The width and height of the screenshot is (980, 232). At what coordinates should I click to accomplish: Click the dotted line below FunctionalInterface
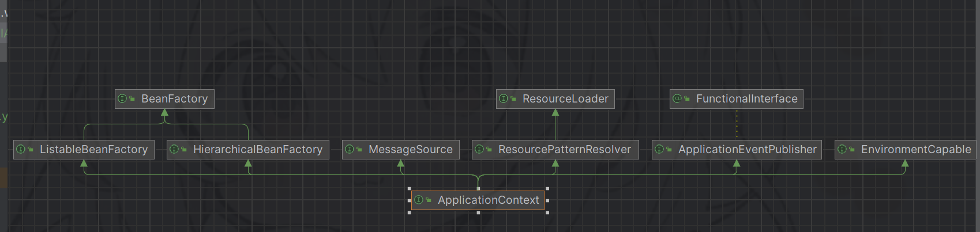(x=737, y=124)
